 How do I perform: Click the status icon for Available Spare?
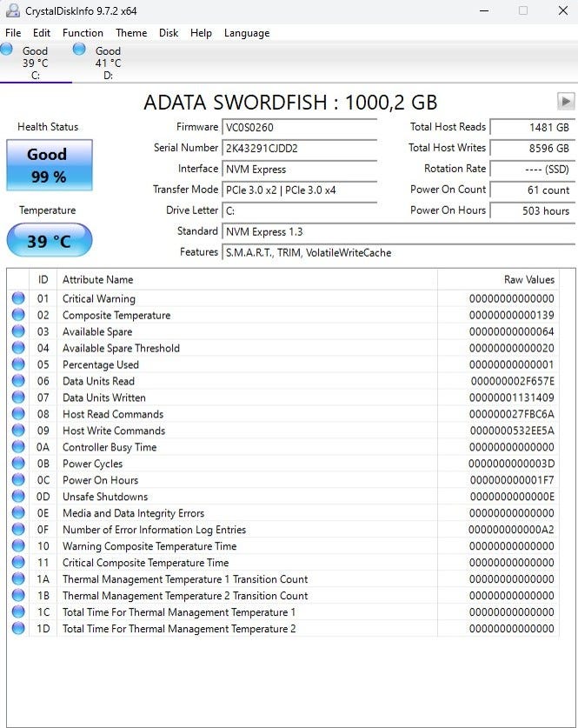tap(18, 331)
